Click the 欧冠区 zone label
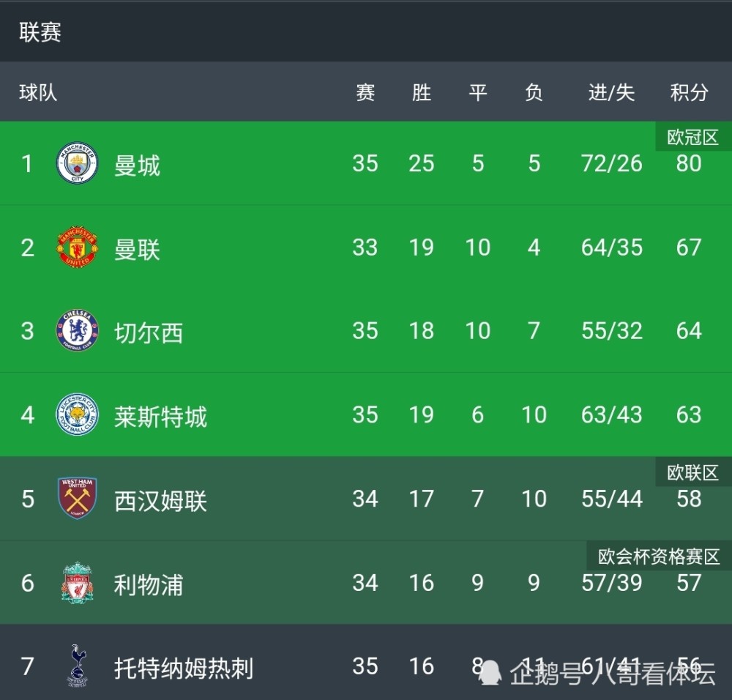 point(692,137)
